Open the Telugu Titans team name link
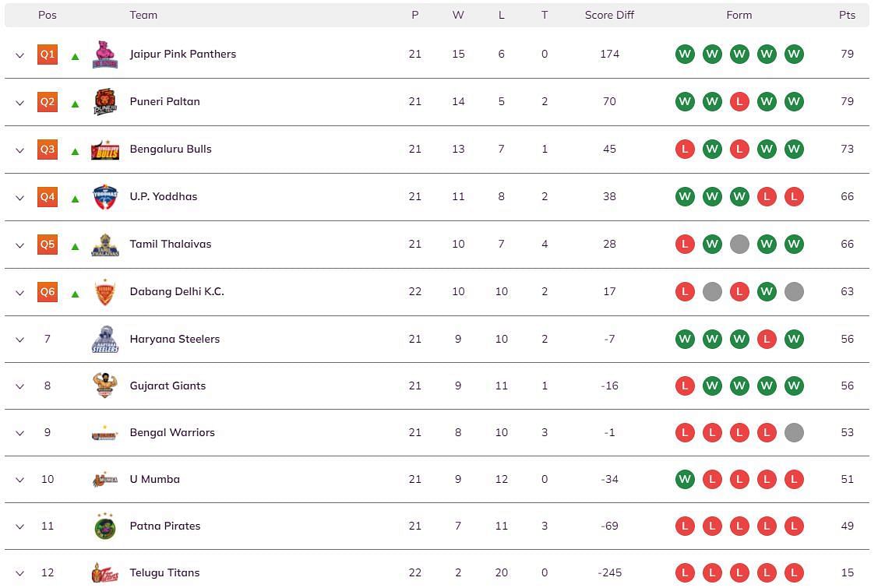 165,572
